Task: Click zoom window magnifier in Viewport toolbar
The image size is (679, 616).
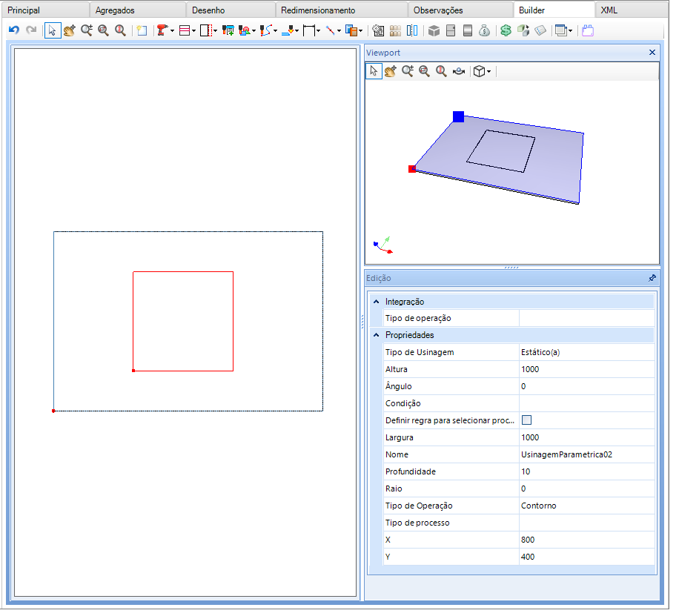Action: [x=425, y=71]
